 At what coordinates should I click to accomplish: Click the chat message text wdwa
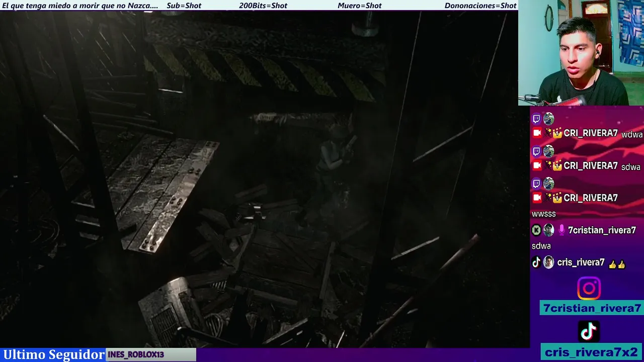pos(632,135)
